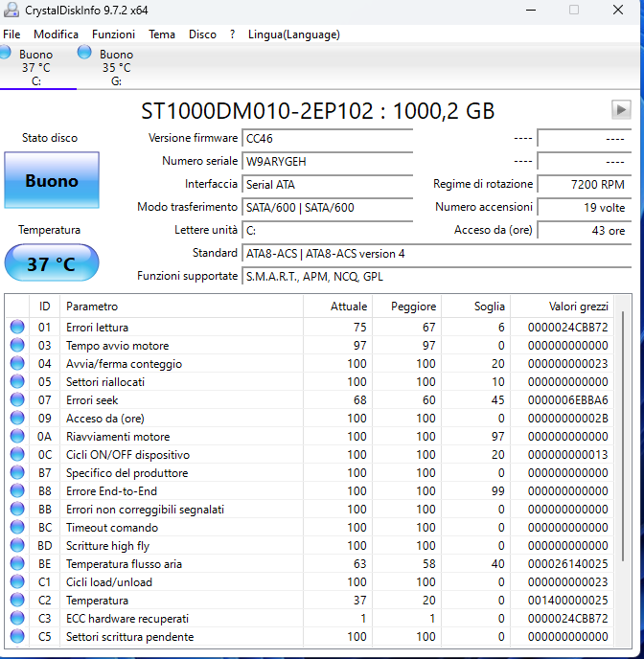The width and height of the screenshot is (644, 659).
Task: Open the Funzioni menu
Action: point(113,34)
